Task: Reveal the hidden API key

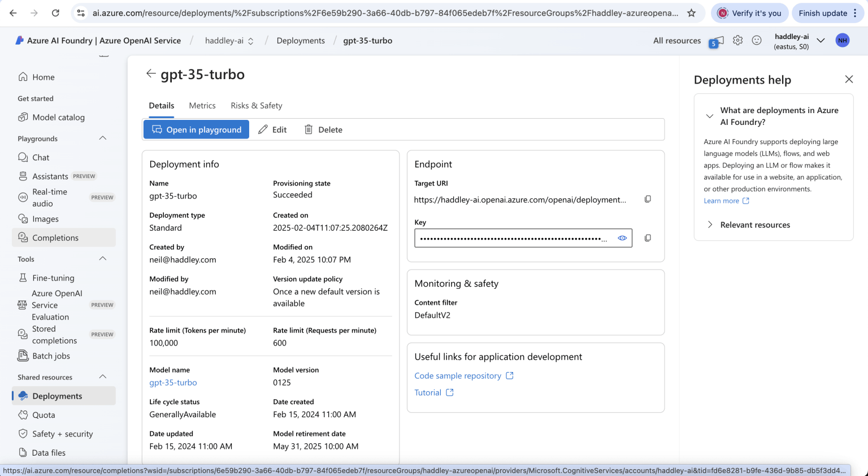Action: [x=622, y=238]
